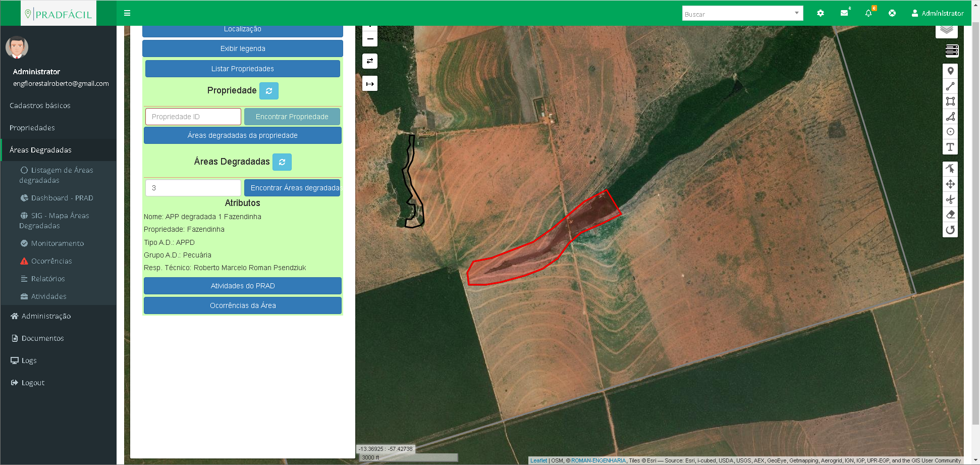980x465 pixels.
Task: Activate the cut layers scissors tool
Action: tap(950, 199)
